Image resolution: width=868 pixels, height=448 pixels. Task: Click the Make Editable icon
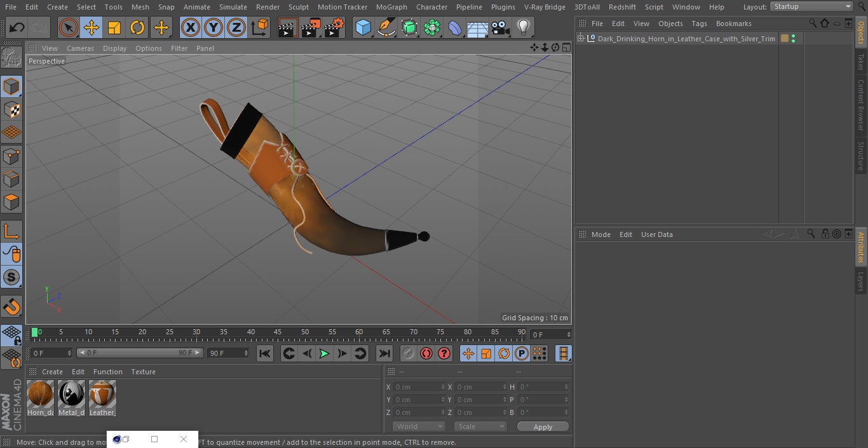point(11,58)
